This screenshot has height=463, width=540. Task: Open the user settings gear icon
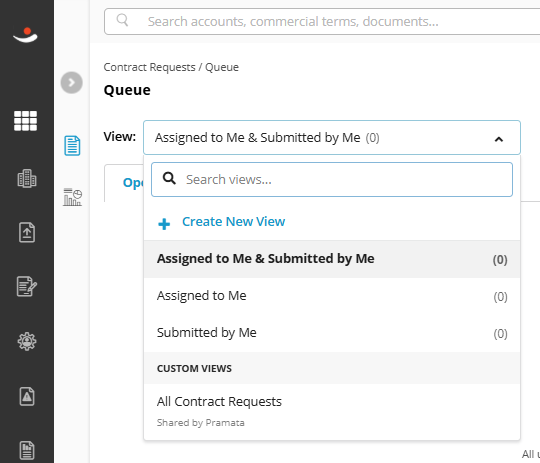[27, 341]
